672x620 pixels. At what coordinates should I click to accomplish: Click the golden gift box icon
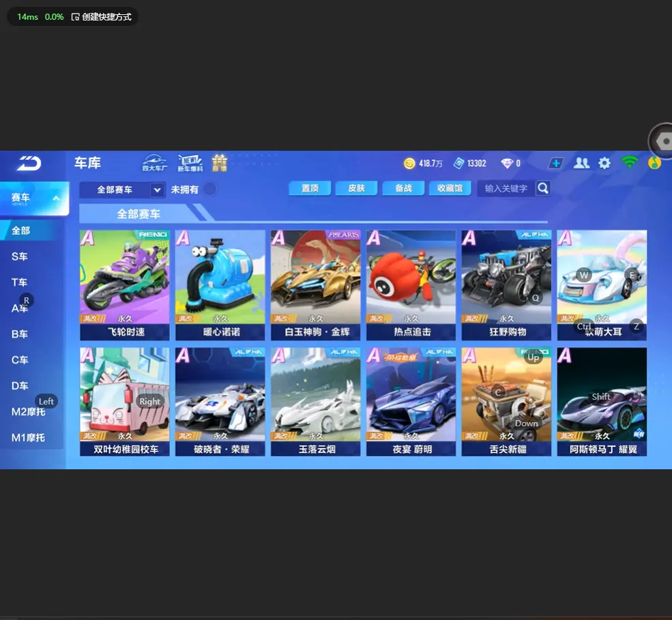pyautogui.click(x=220, y=163)
